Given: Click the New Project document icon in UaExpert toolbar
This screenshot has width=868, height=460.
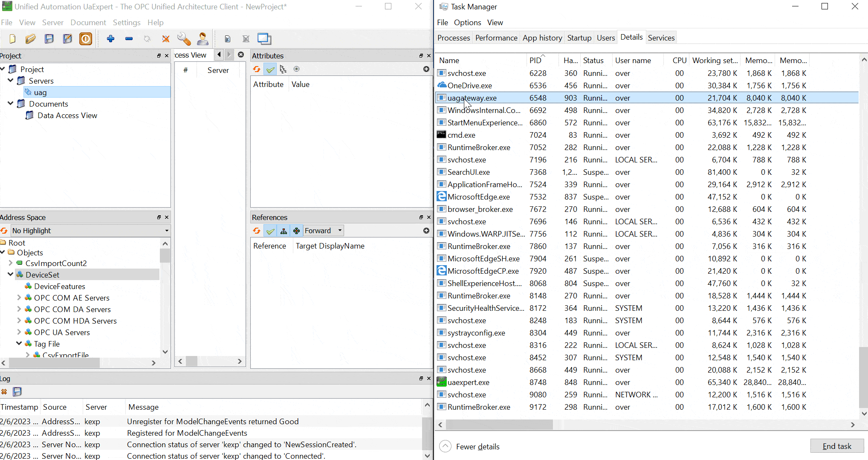Looking at the screenshot, I should click(x=12, y=39).
